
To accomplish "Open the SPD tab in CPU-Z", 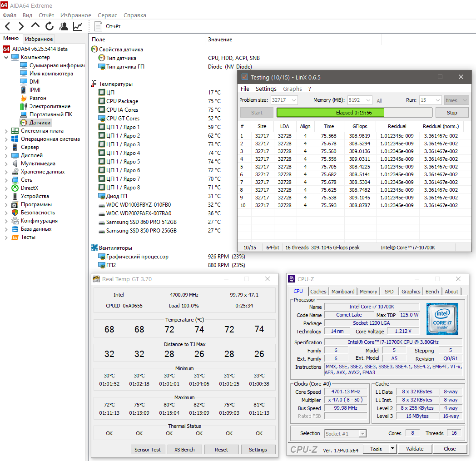I will click(x=389, y=291).
